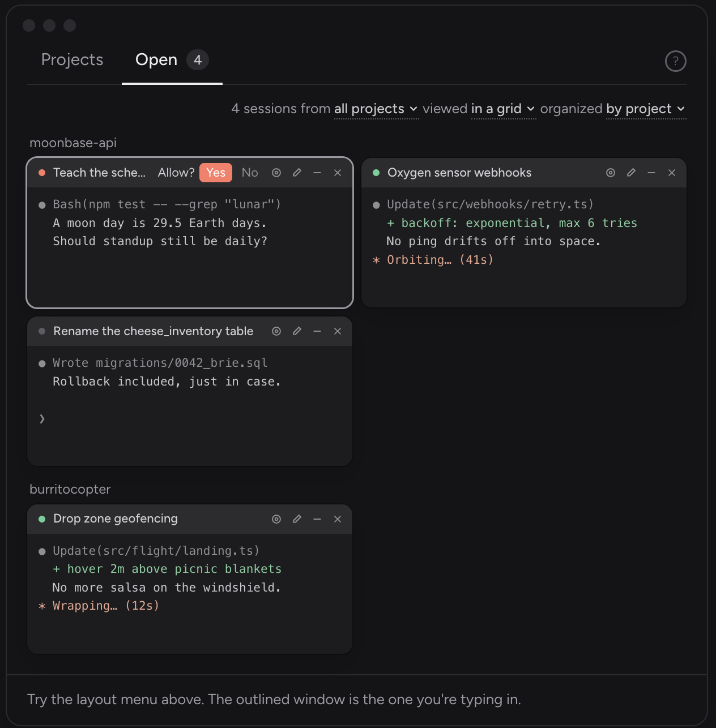This screenshot has height=728, width=716.
Task: Edit the Drop zone geofencing title
Action: [x=297, y=519]
